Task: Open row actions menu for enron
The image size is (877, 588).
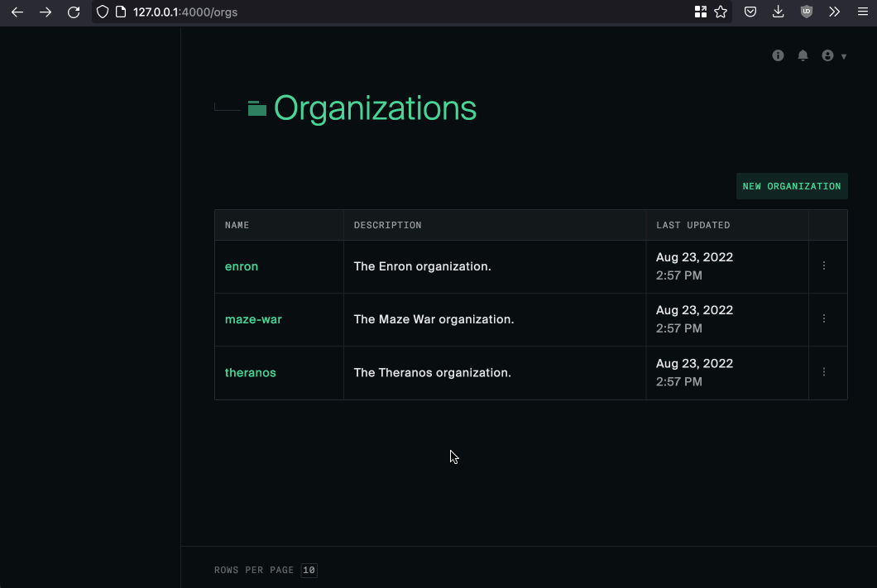Action: pyautogui.click(x=824, y=265)
